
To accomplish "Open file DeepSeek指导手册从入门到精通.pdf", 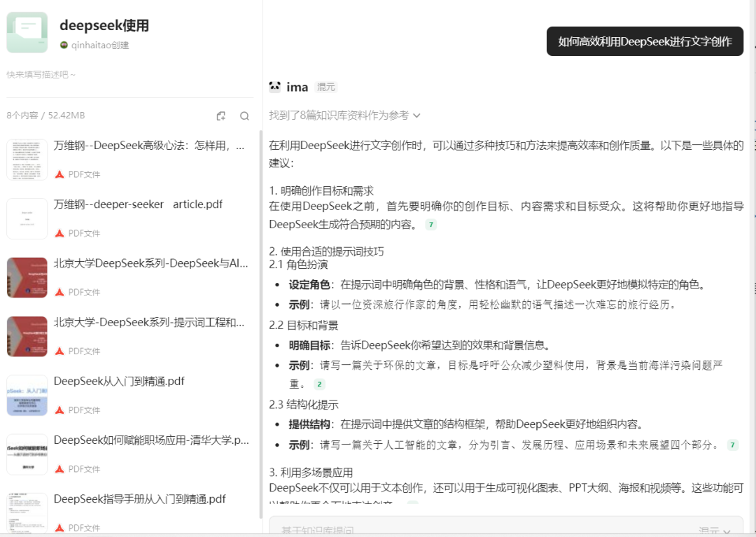I will (x=140, y=499).
